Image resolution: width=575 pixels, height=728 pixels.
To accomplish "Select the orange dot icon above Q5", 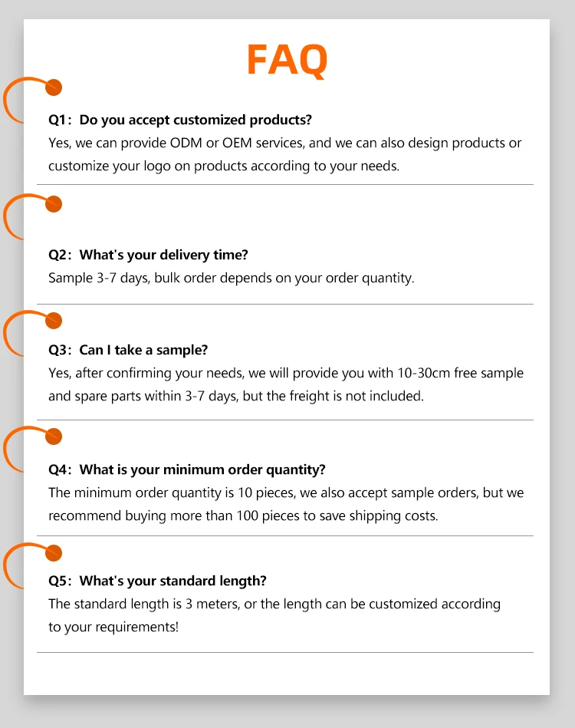I will 54,552.
